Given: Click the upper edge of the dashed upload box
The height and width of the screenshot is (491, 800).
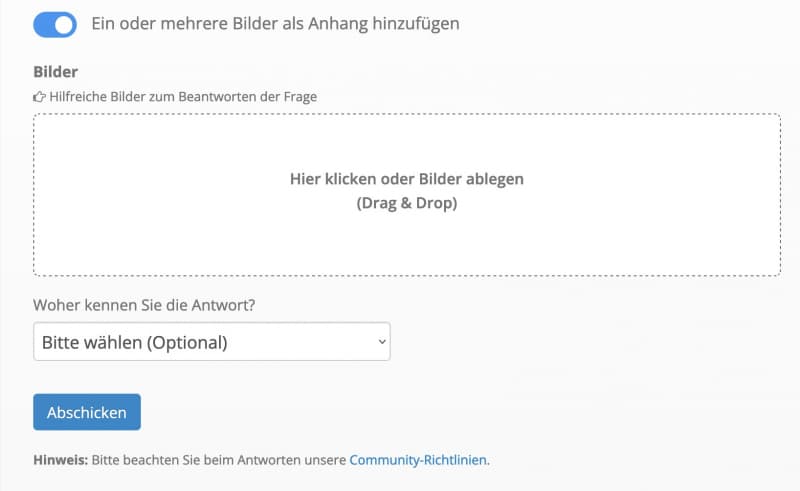Looking at the screenshot, I should click(x=407, y=114).
